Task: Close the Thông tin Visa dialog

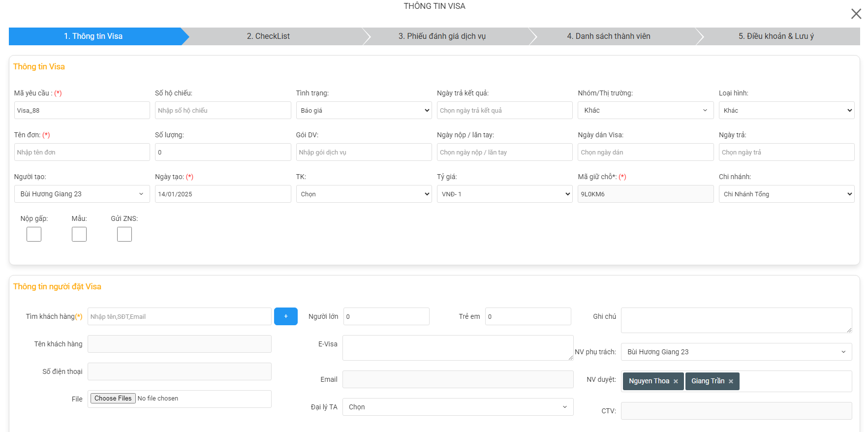Action: 856,14
